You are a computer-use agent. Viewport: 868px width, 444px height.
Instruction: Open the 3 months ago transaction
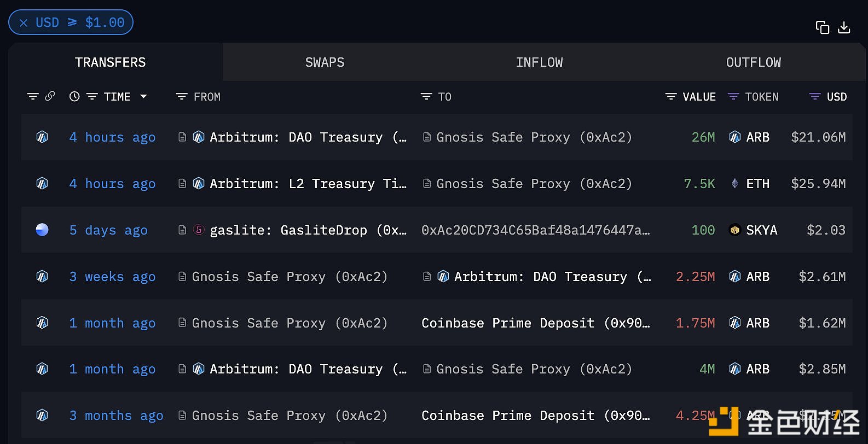116,416
